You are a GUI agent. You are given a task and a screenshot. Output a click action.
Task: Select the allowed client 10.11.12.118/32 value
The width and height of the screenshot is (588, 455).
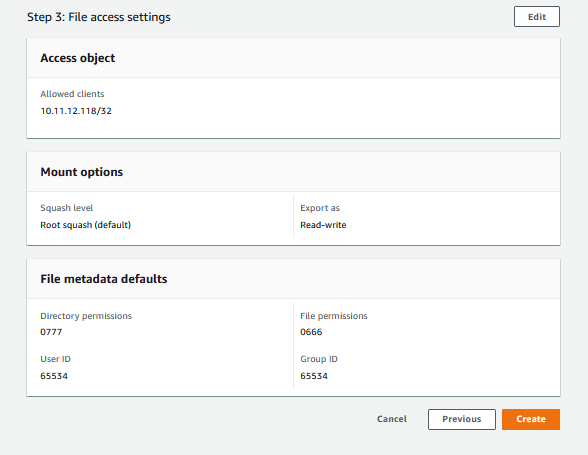point(76,111)
